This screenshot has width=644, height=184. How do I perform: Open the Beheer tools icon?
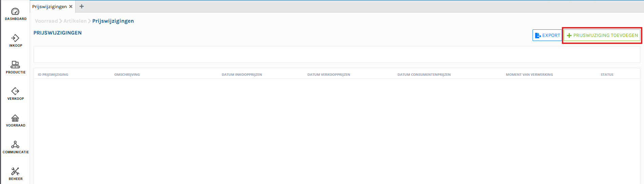[x=15, y=174]
